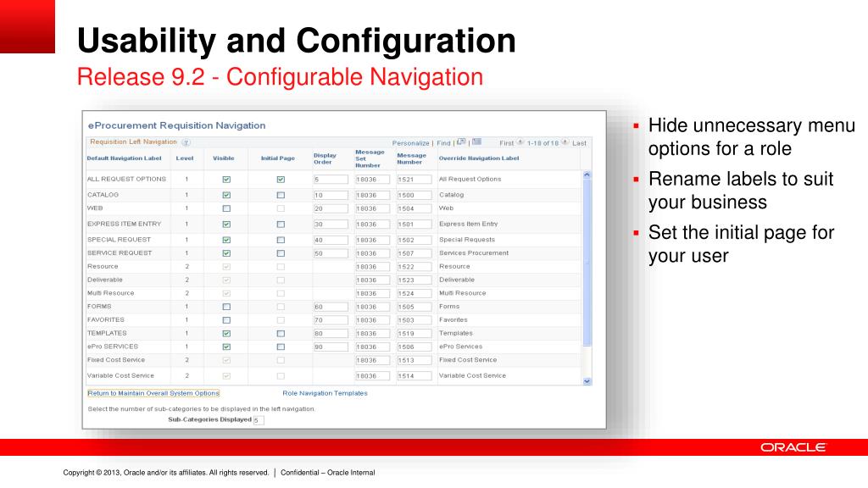This screenshot has height=488, width=868.
Task: Click Display Order field for ePro SERVICES
Action: click(331, 347)
